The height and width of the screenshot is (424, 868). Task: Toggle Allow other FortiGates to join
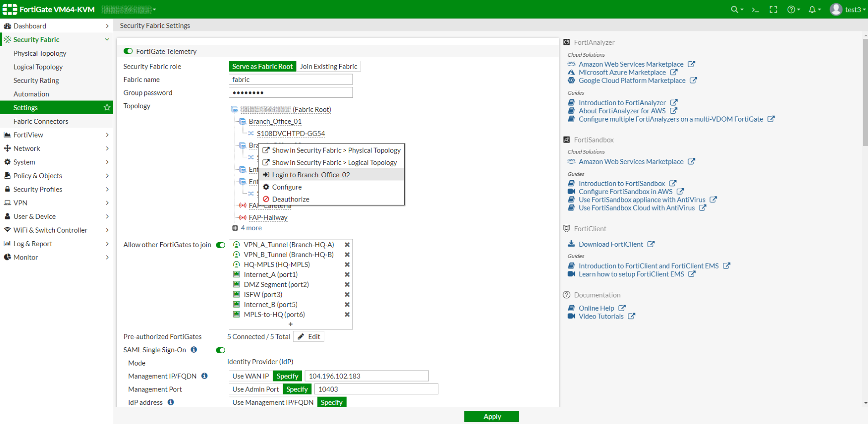(221, 245)
